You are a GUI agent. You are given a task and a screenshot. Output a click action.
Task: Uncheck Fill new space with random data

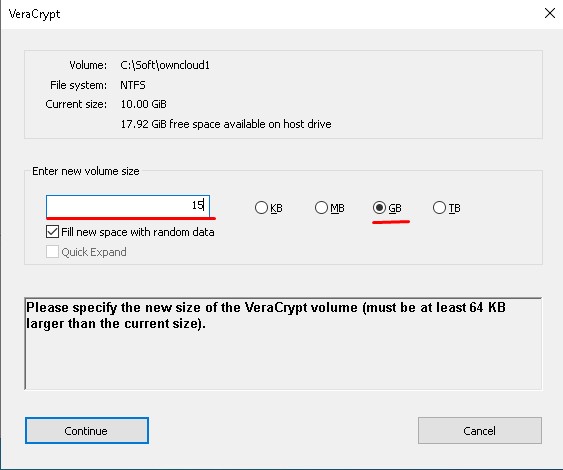[52, 232]
